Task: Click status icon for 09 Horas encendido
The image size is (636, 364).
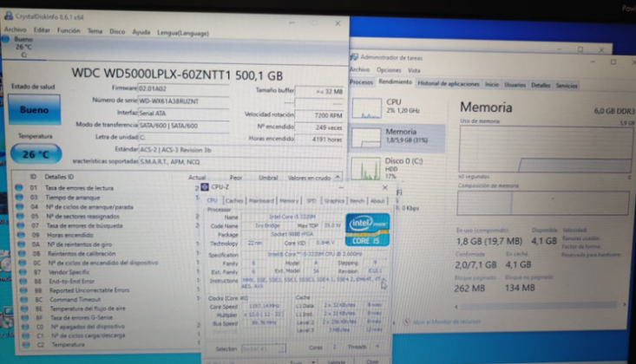Action: coord(21,234)
